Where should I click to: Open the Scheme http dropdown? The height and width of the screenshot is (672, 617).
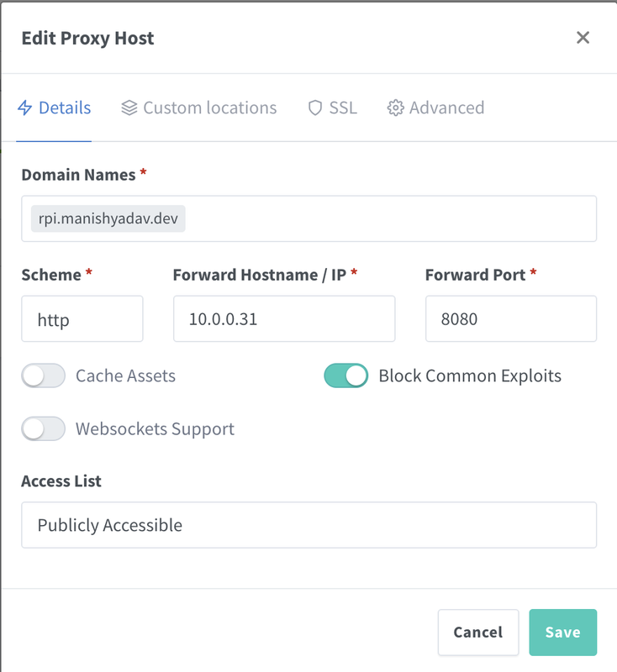click(82, 319)
